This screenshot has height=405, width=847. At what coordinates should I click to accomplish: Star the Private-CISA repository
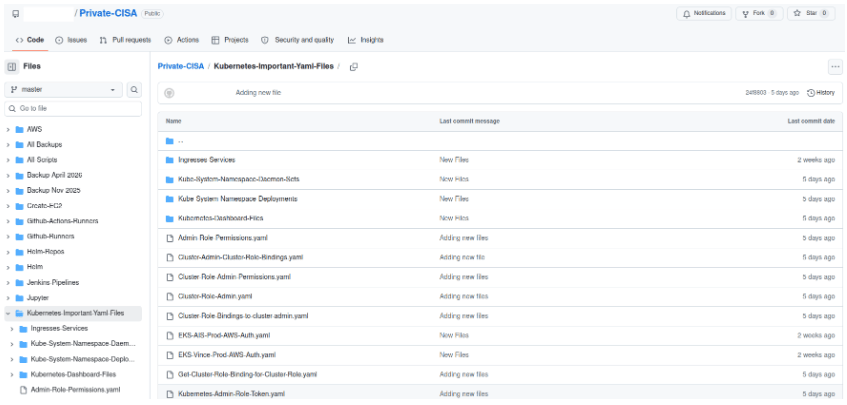(x=811, y=14)
